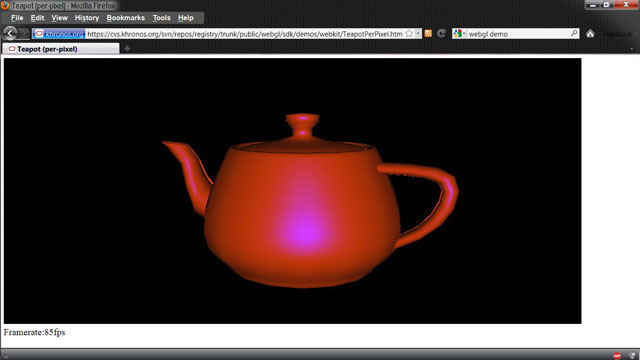Open the list all tabs dropdown
The height and width of the screenshot is (360, 640).
click(632, 49)
